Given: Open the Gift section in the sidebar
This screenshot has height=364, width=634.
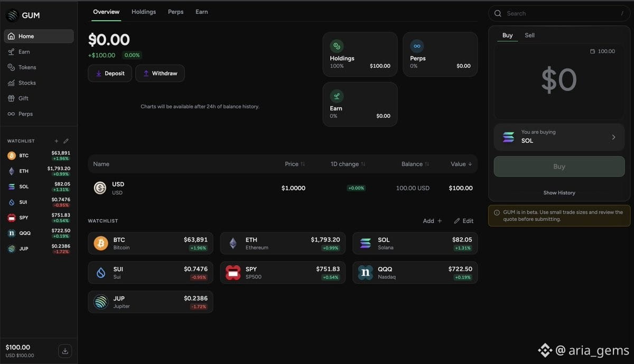Looking at the screenshot, I should [x=39, y=98].
